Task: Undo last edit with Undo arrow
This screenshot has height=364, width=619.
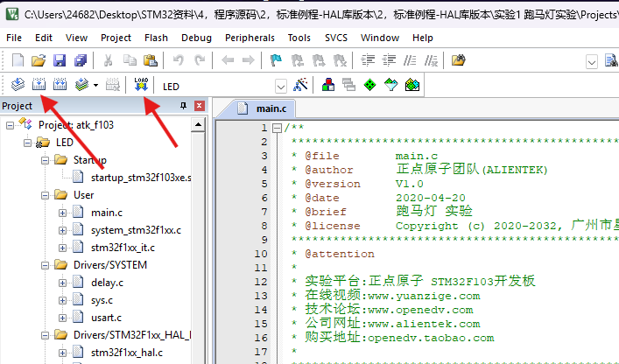Action: tap(179, 60)
